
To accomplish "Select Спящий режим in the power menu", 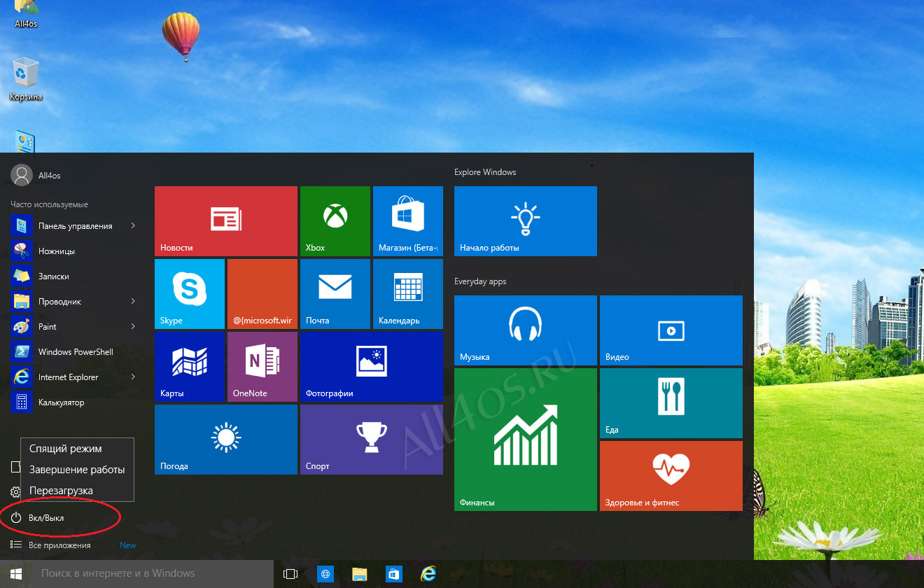I will tap(77, 449).
